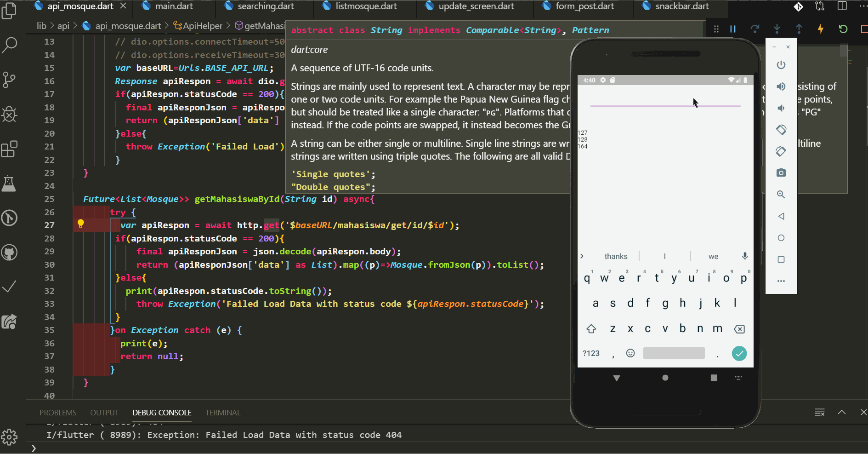Select the 'thanks' keyboard suggestion
This screenshot has height=454, width=868.
[x=615, y=256]
